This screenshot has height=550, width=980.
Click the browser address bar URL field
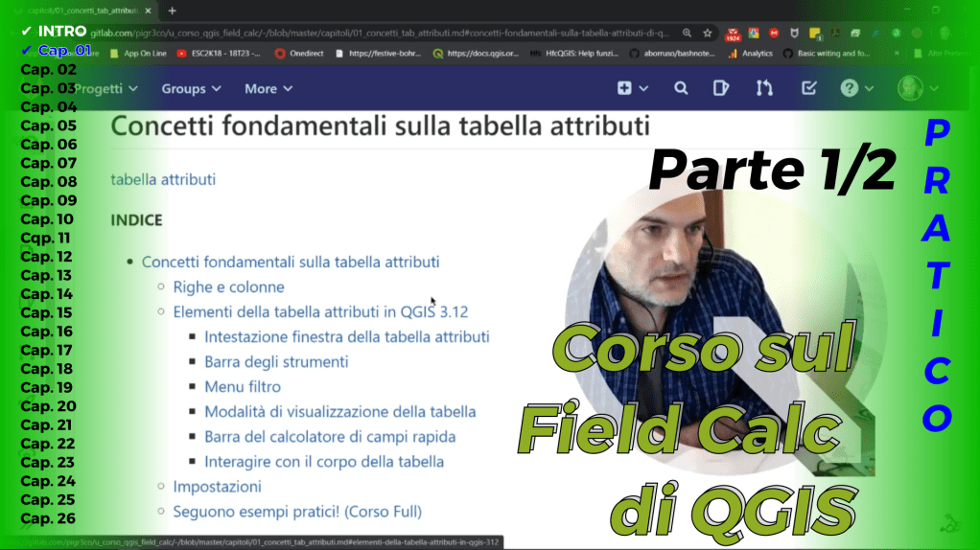[x=384, y=33]
